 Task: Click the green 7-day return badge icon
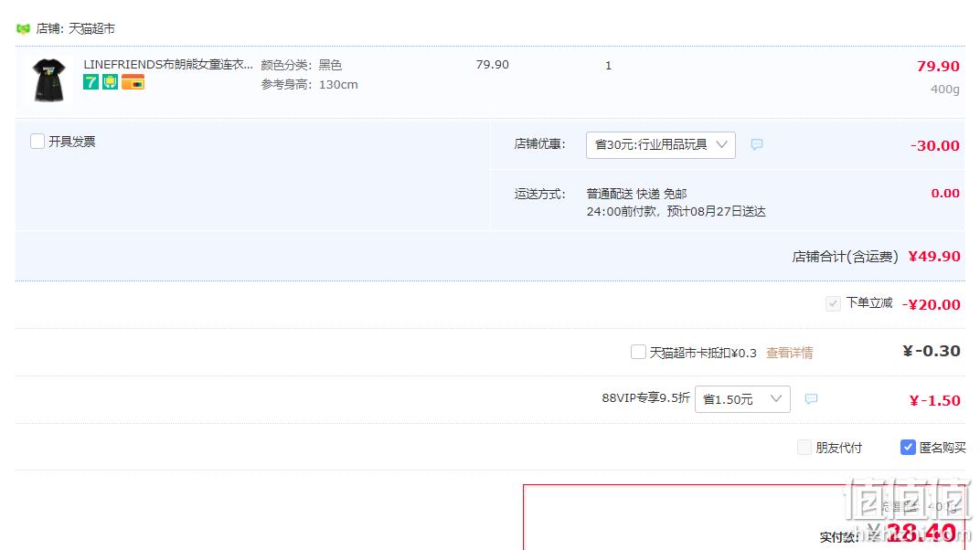click(91, 82)
